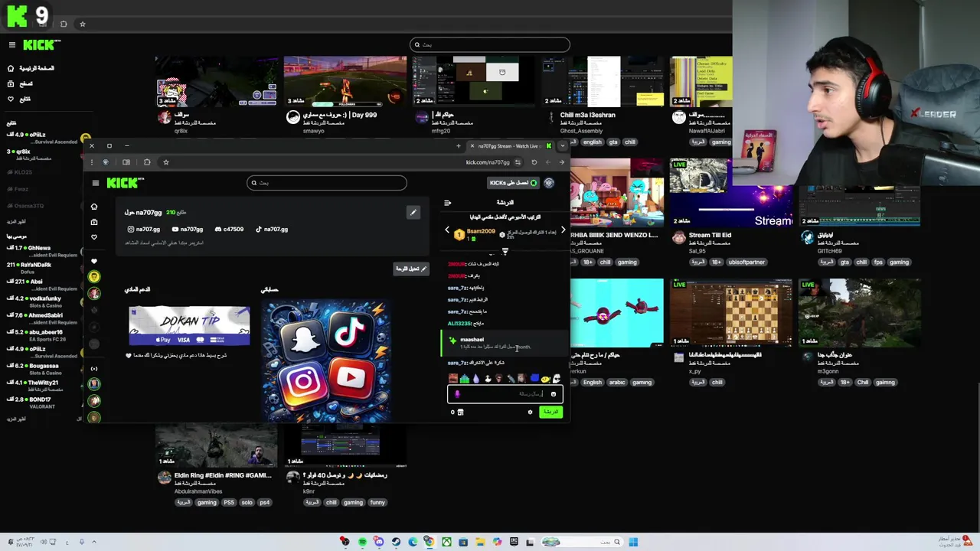Open front browser three-dot menu

click(92, 162)
